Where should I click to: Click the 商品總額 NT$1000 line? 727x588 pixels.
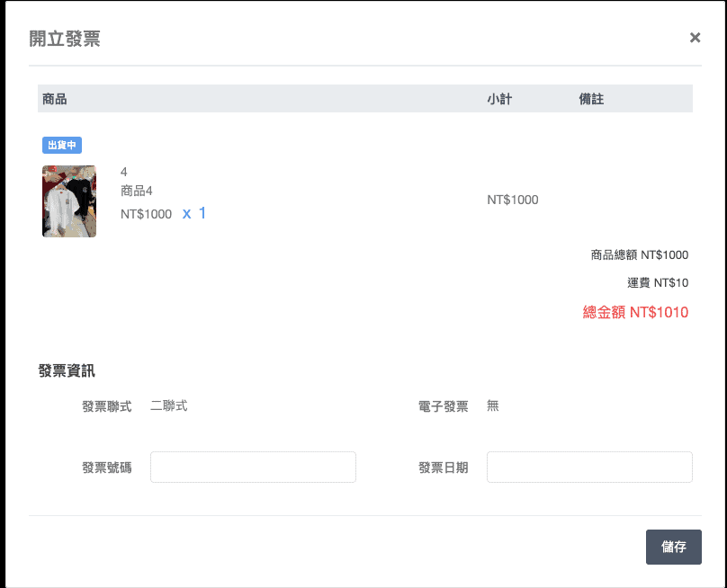tap(640, 254)
